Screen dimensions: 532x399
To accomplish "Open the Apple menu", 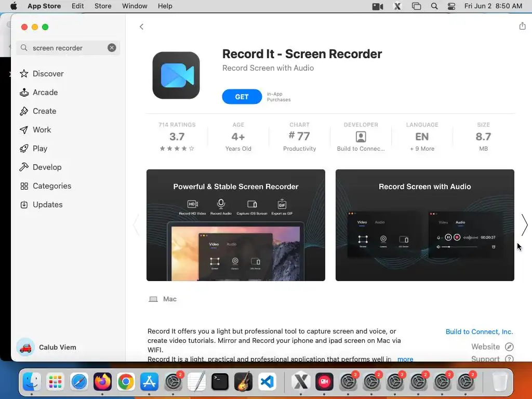I will pos(14,6).
